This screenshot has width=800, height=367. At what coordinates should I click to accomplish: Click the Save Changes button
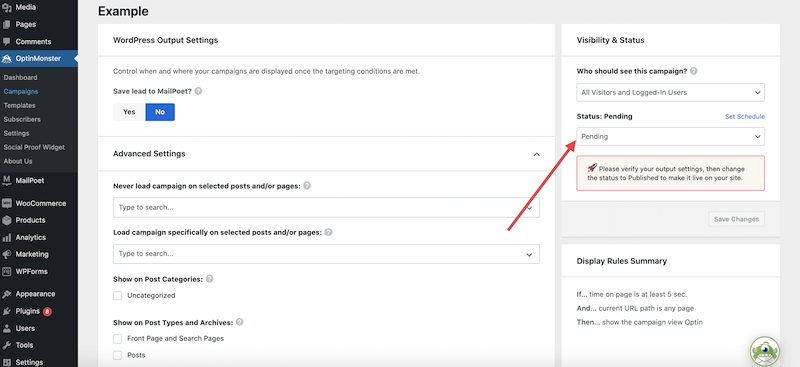point(736,219)
